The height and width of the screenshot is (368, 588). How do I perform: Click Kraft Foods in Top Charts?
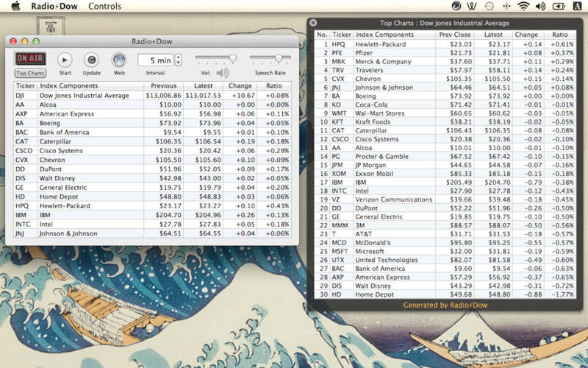tap(373, 122)
